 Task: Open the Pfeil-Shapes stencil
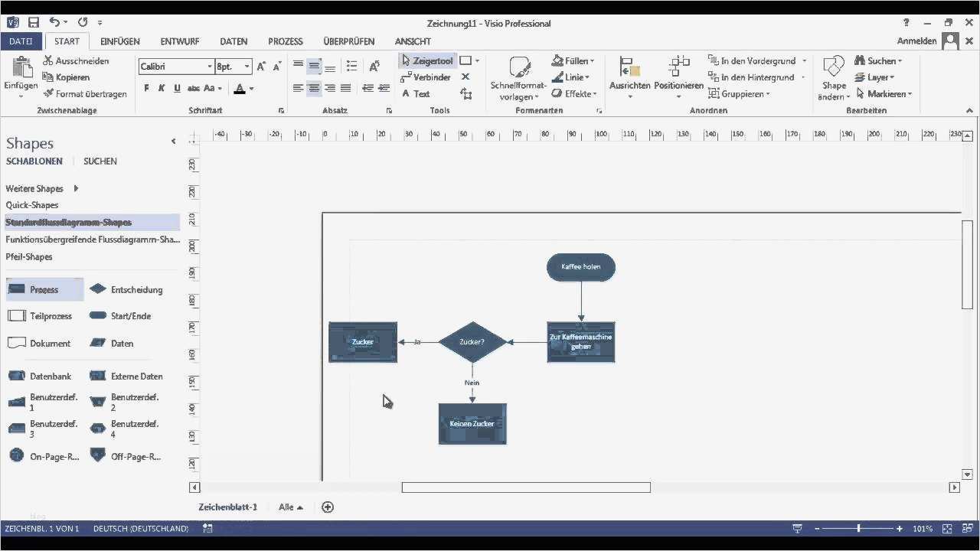click(29, 257)
